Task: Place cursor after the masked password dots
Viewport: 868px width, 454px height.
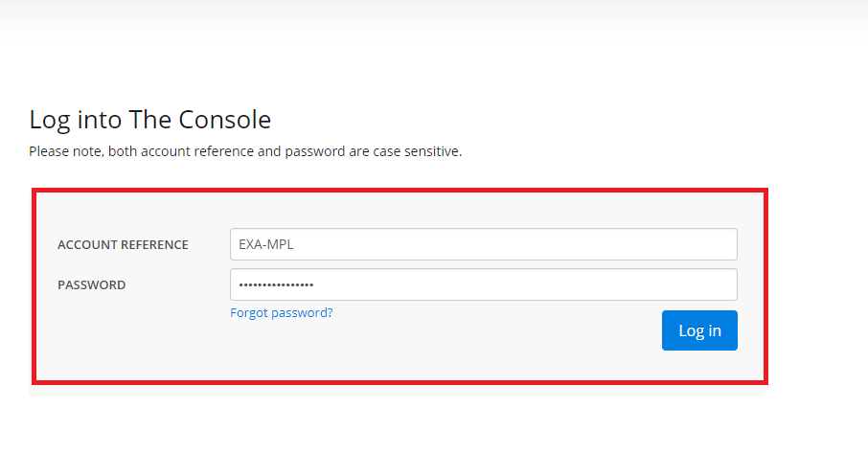Action: click(315, 284)
